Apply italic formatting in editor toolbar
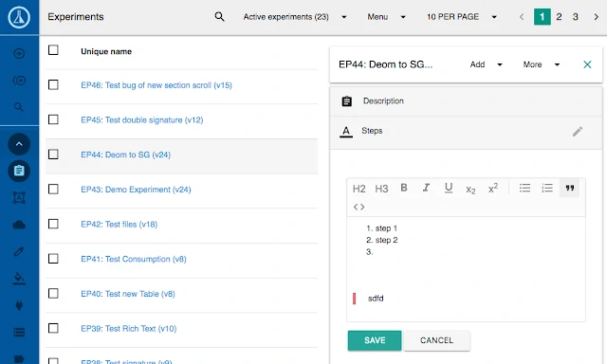Image resolution: width=607 pixels, height=364 pixels. (x=426, y=188)
